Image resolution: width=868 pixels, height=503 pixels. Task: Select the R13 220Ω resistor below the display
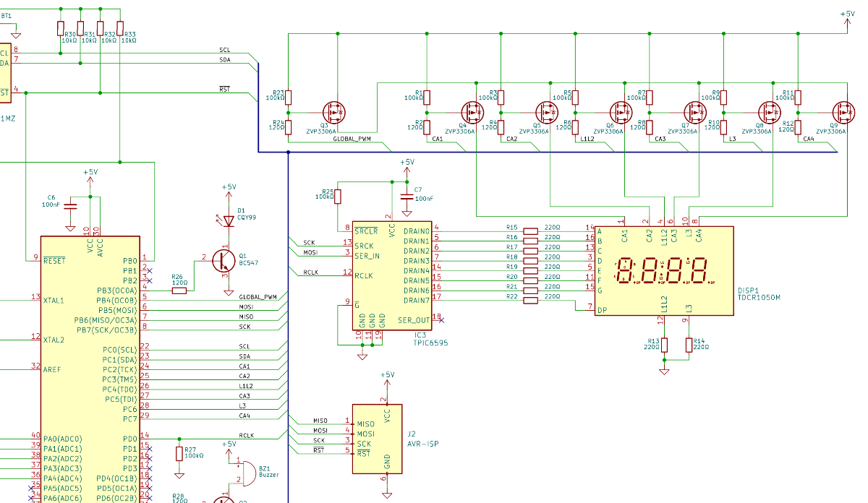[664, 345]
